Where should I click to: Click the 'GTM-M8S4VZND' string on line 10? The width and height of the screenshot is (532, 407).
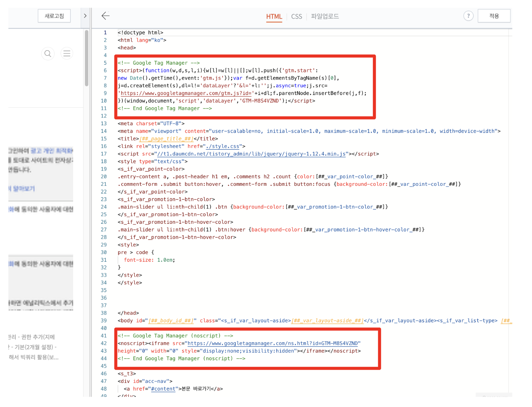point(260,101)
